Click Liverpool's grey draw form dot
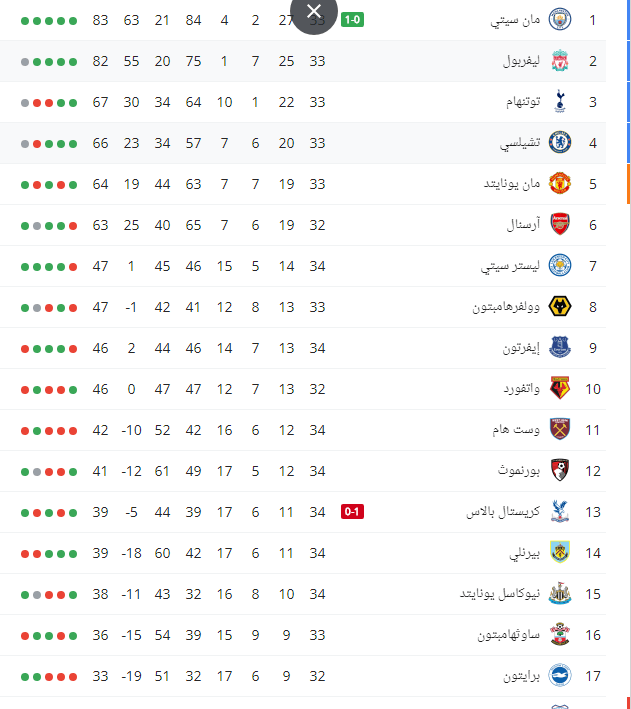This screenshot has width=631, height=709. point(25,61)
